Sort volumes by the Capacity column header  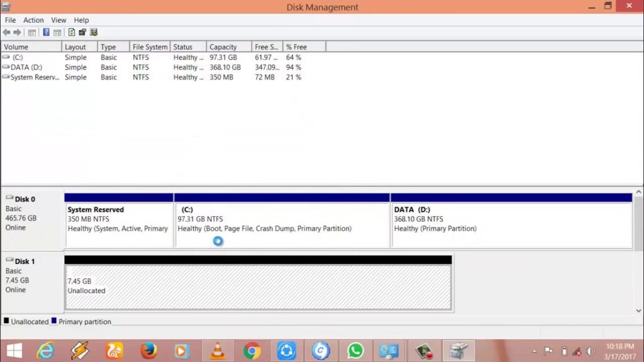[229, 47]
